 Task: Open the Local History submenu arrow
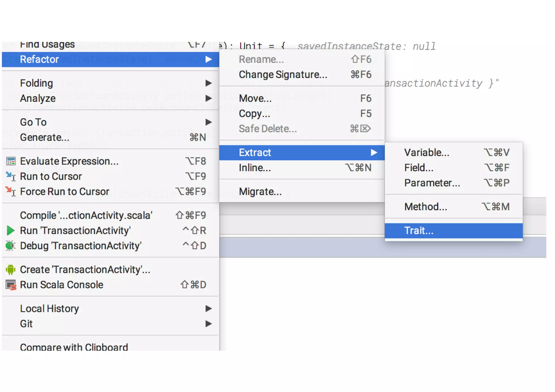coord(208,309)
